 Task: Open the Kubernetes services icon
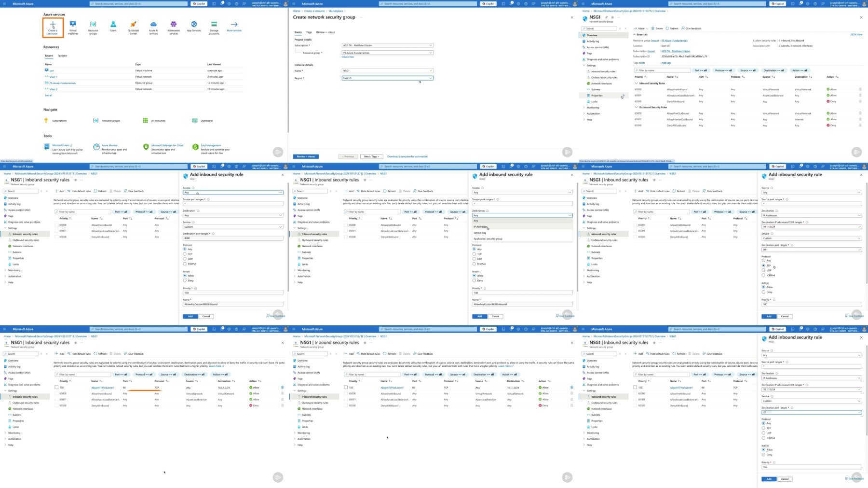(x=174, y=28)
